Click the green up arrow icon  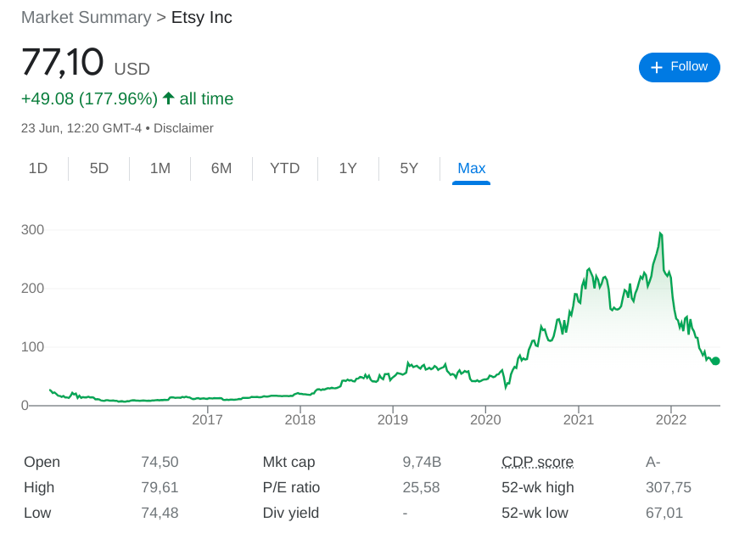point(168,98)
